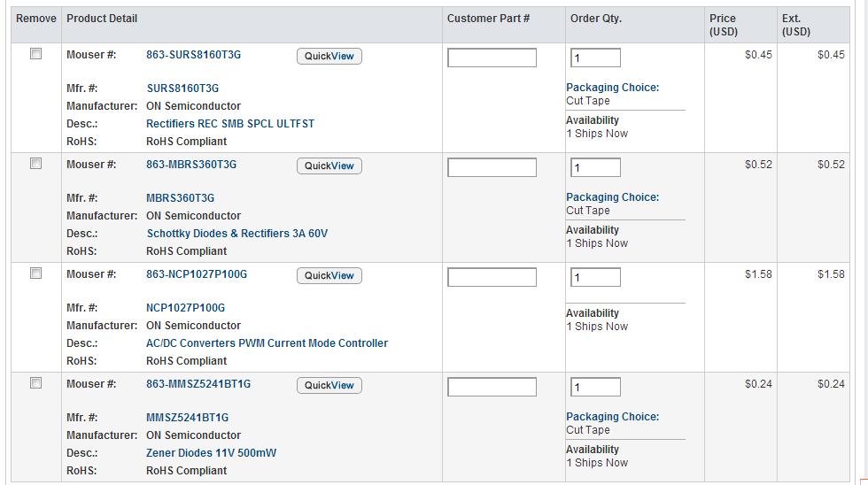Focus Customer Part # field for SURS8160T3G
868x485 pixels.
click(492, 58)
